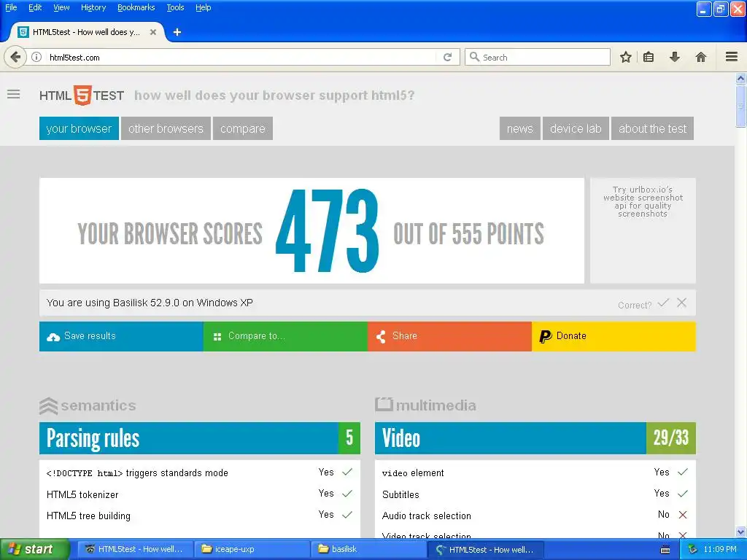The width and height of the screenshot is (747, 560).
Task: Click the browser Back arrow button
Action: [15, 57]
